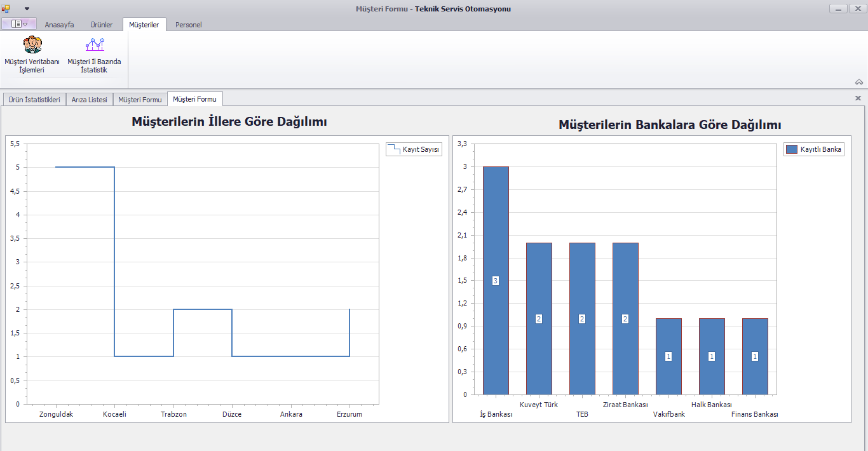The image size is (868, 451).
Task: Switch to Arıza Listesi document tab
Action: [90, 100]
